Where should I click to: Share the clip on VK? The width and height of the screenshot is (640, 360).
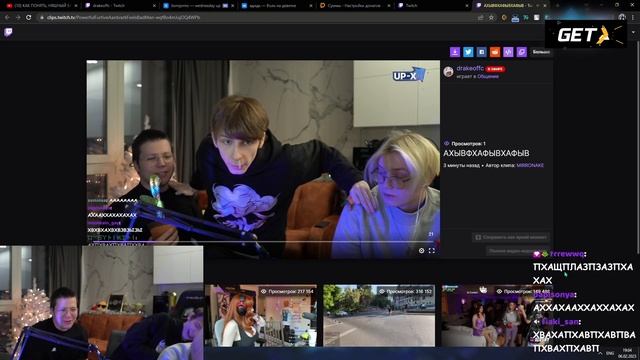coord(482,52)
